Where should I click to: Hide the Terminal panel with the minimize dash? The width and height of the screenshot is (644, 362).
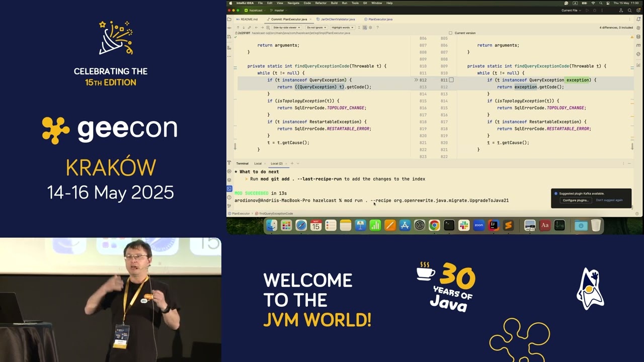630,163
